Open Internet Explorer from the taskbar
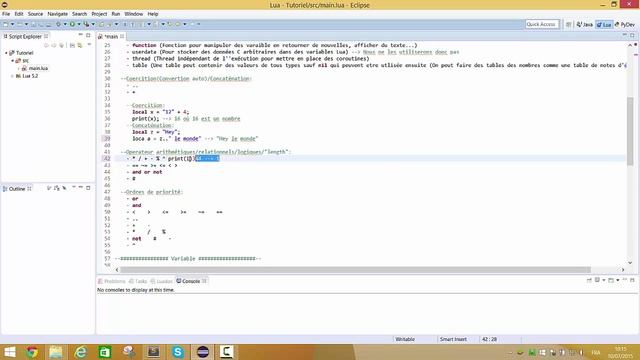Image resolution: width=640 pixels, height=360 pixels. coord(80,352)
